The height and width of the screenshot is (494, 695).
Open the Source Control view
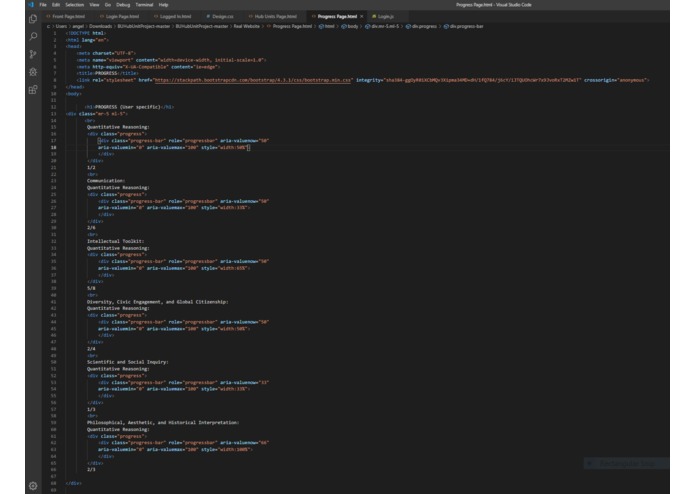[x=33, y=54]
